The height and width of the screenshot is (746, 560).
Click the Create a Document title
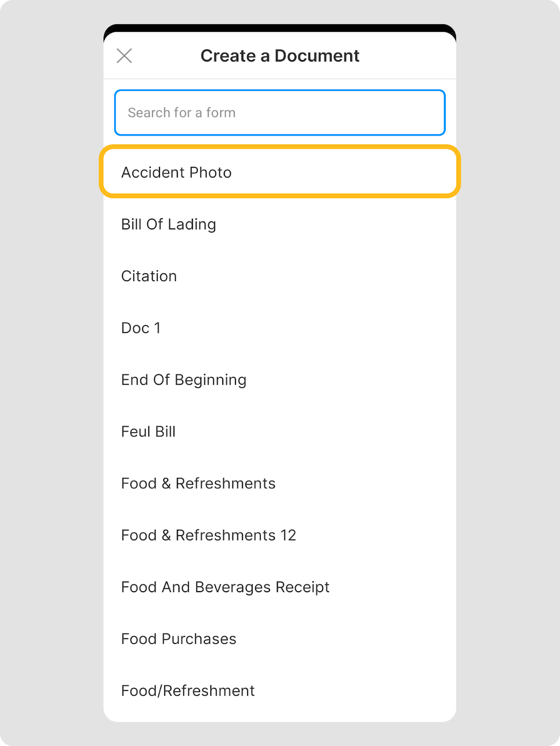tap(280, 56)
